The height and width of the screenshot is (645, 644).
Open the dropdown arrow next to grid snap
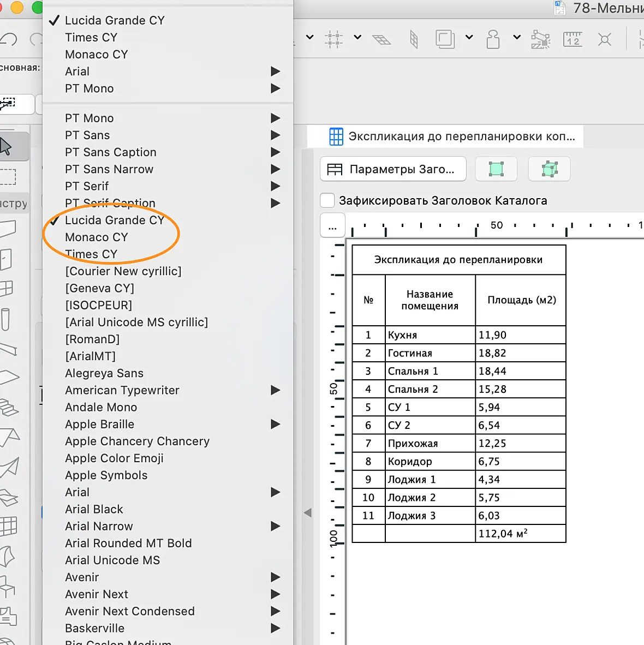click(x=357, y=38)
